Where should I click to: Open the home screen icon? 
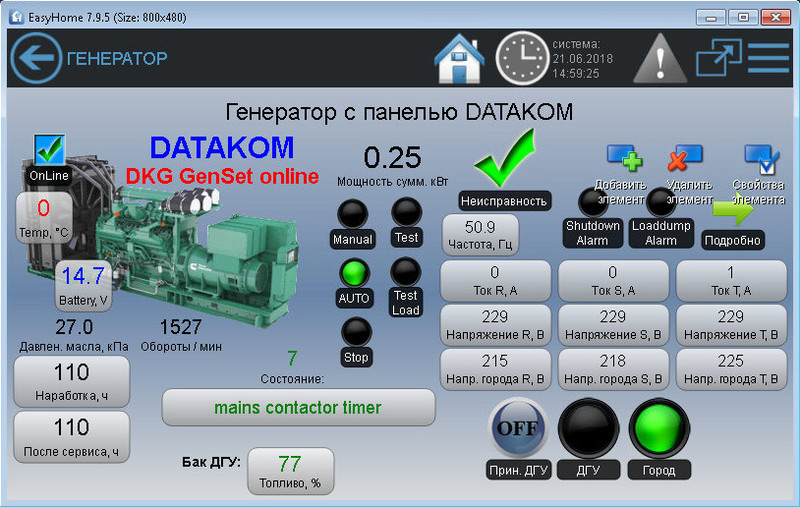459,58
